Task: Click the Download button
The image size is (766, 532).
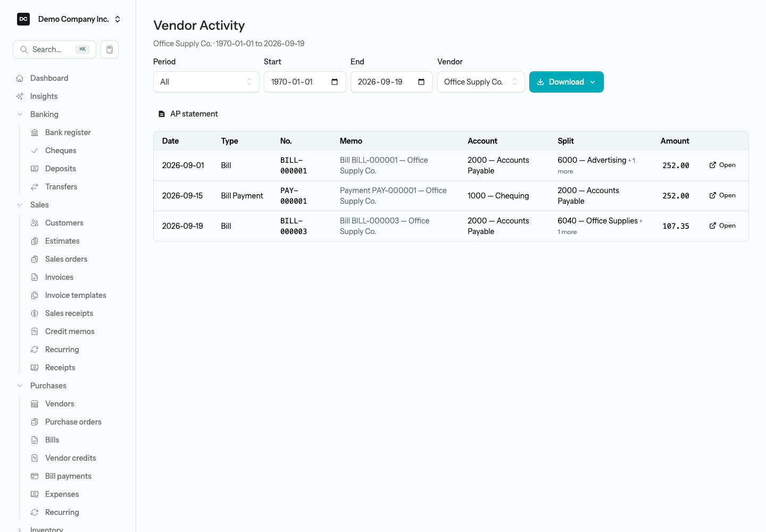Action: click(567, 82)
